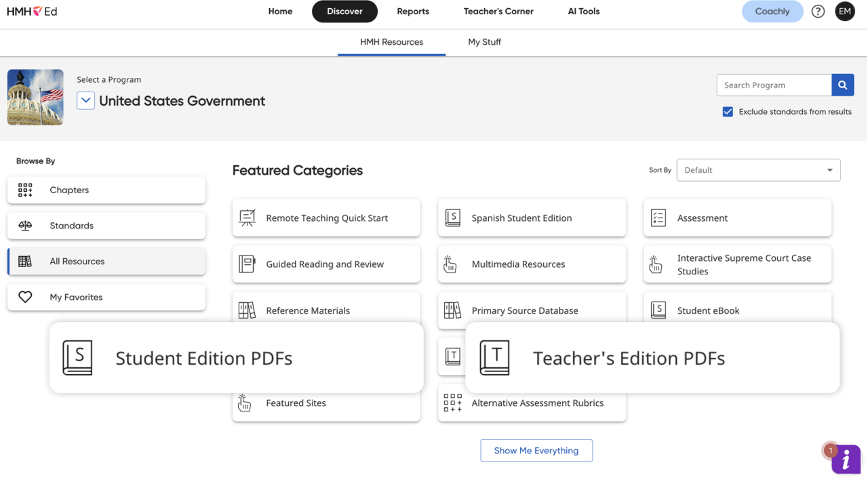This screenshot has width=868, height=488.
Task: Open the help question mark icon
Action: click(818, 12)
